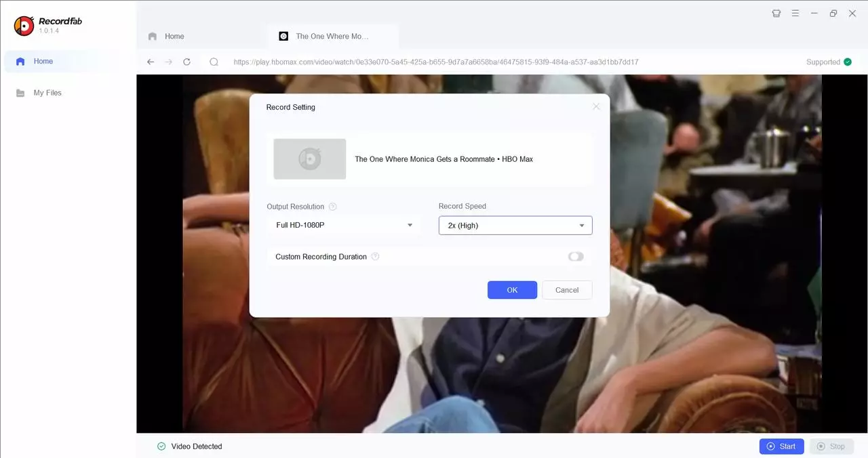
Task: Click the Cancel button
Action: click(x=567, y=290)
